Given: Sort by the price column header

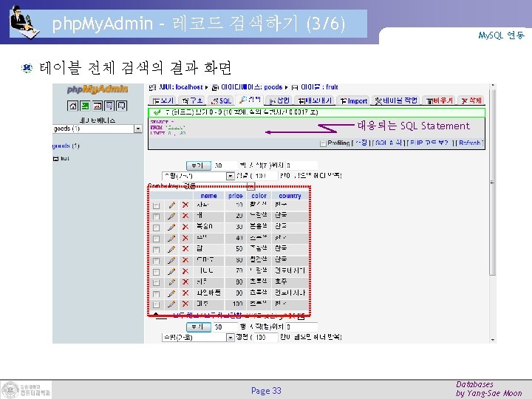Looking at the screenshot, I should point(236,196).
